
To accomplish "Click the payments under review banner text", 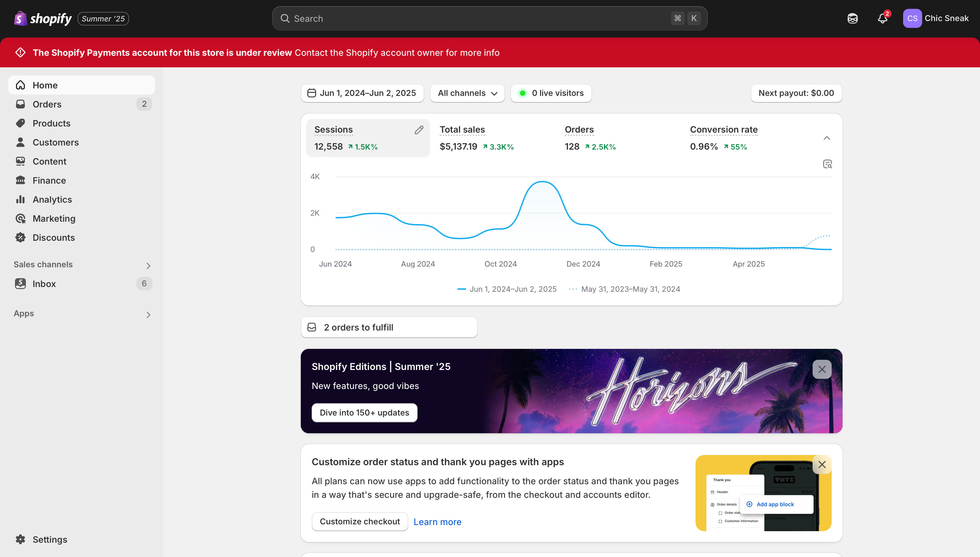I will [x=266, y=52].
